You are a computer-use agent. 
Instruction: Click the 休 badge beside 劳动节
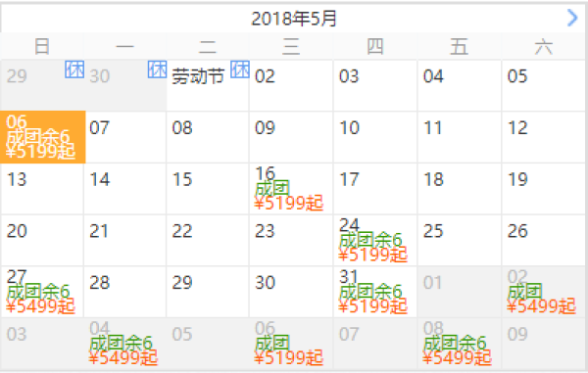(240, 70)
